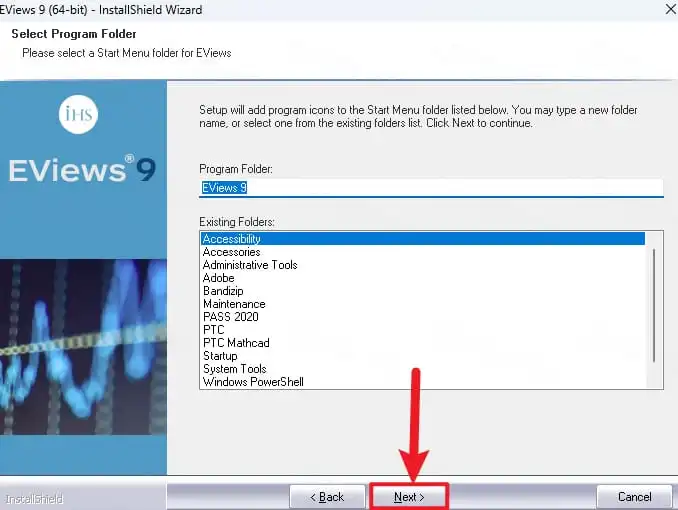Choose Administrative Tools from the folder list
Image resolution: width=678 pixels, height=510 pixels.
(423, 265)
